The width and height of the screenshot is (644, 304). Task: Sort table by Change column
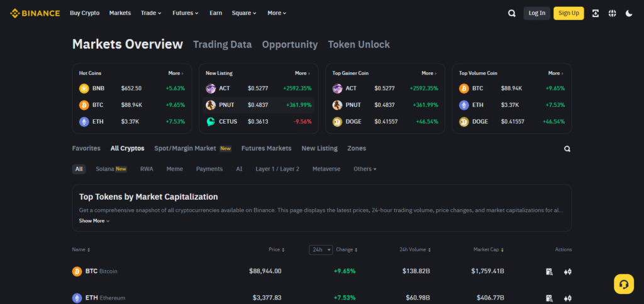[x=347, y=249]
